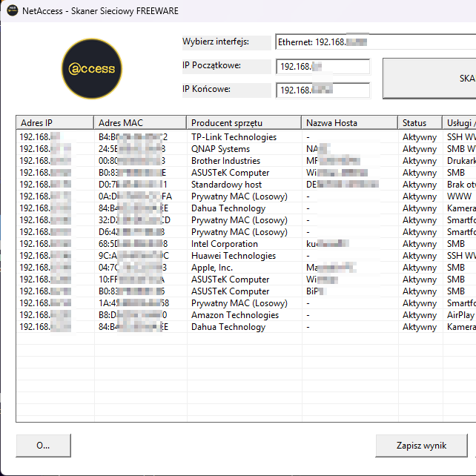The width and height of the screenshot is (476, 476).
Task: Click the MAC address starting 24:5
Action: pos(132,149)
